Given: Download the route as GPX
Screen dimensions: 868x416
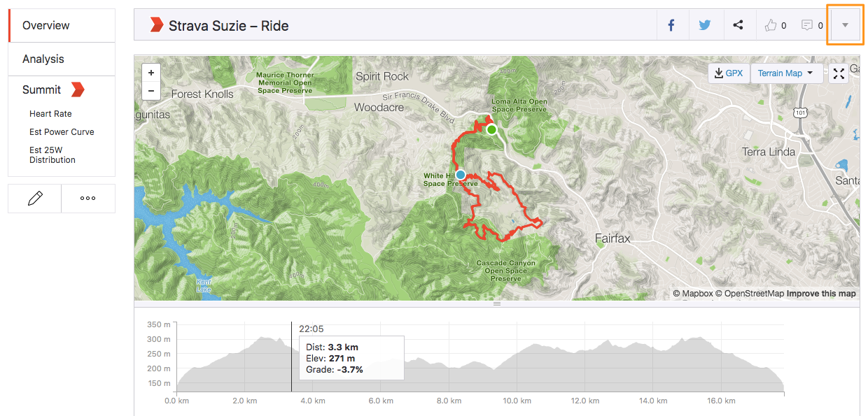Looking at the screenshot, I should coord(728,72).
